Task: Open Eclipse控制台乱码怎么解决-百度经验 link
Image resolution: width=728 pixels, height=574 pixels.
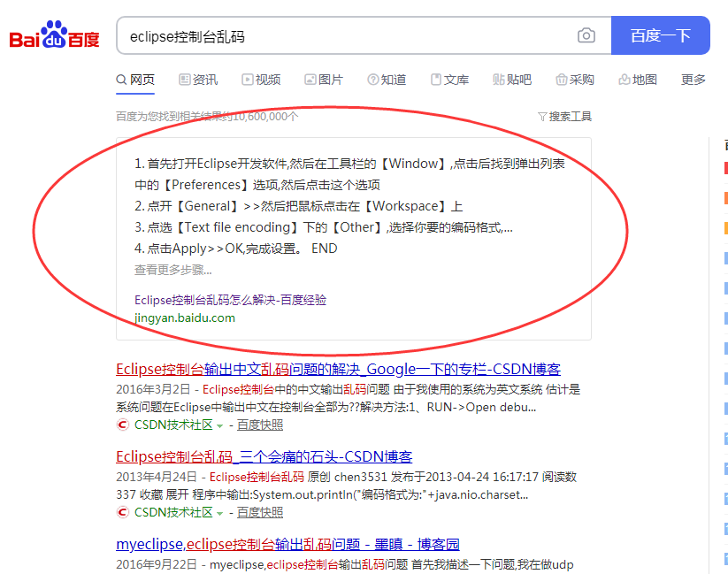Action: 230,300
